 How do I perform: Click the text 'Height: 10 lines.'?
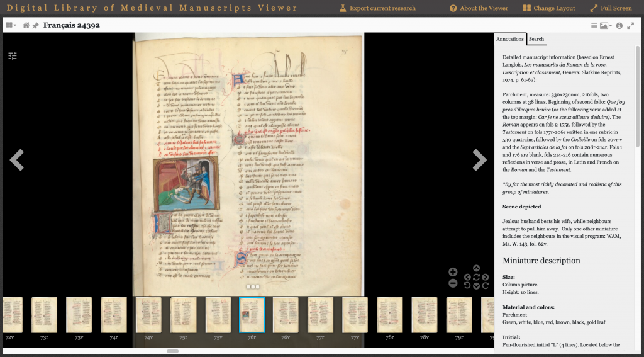click(520, 292)
